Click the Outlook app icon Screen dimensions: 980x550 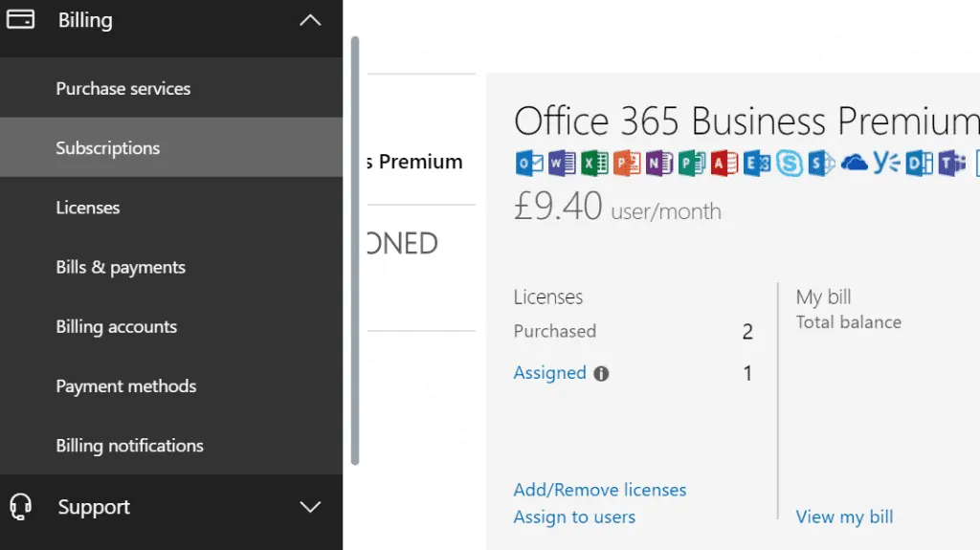click(x=529, y=164)
